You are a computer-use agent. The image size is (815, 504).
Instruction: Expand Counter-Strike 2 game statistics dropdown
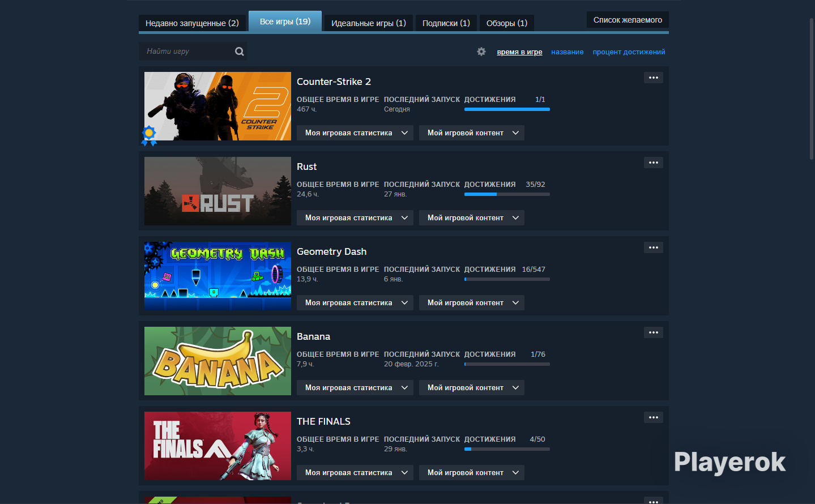(x=355, y=133)
